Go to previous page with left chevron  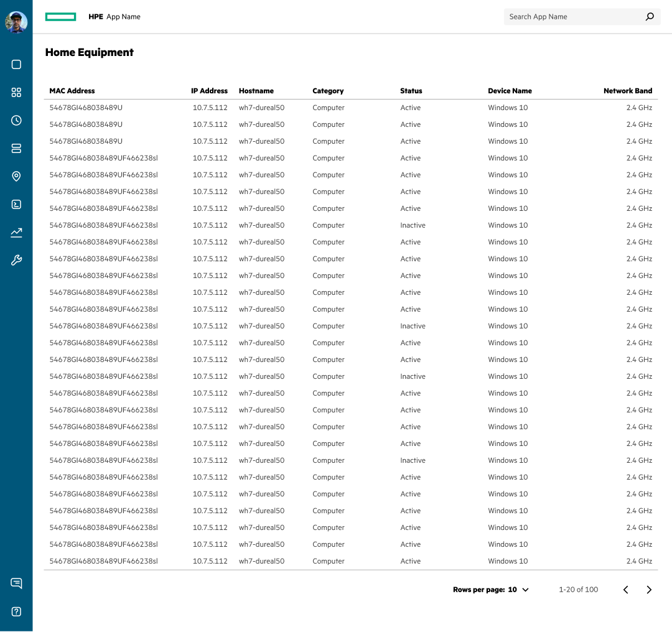(626, 590)
